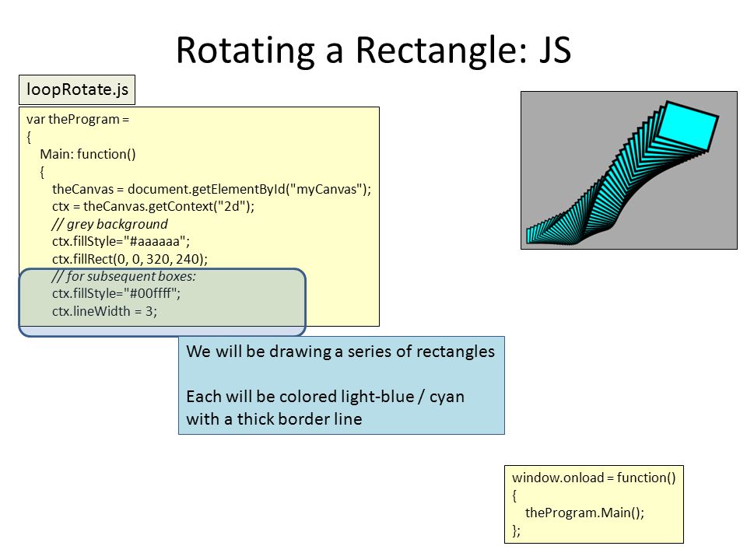Click the line 'ctx = theCanvas.getContext("2d");'
Image resolution: width=747 pixels, height=560 pixels.
pos(153,206)
